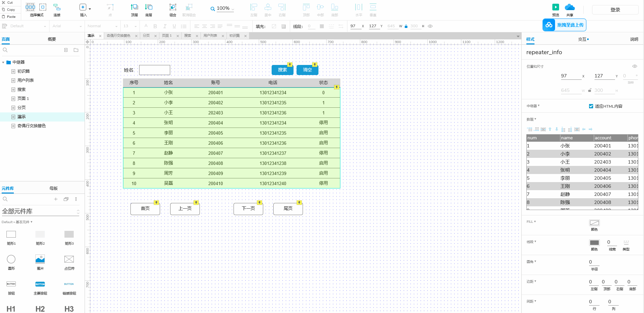Toggle the aspect lock in top toolbar
The height and width of the screenshot is (313, 644).
click(406, 26)
